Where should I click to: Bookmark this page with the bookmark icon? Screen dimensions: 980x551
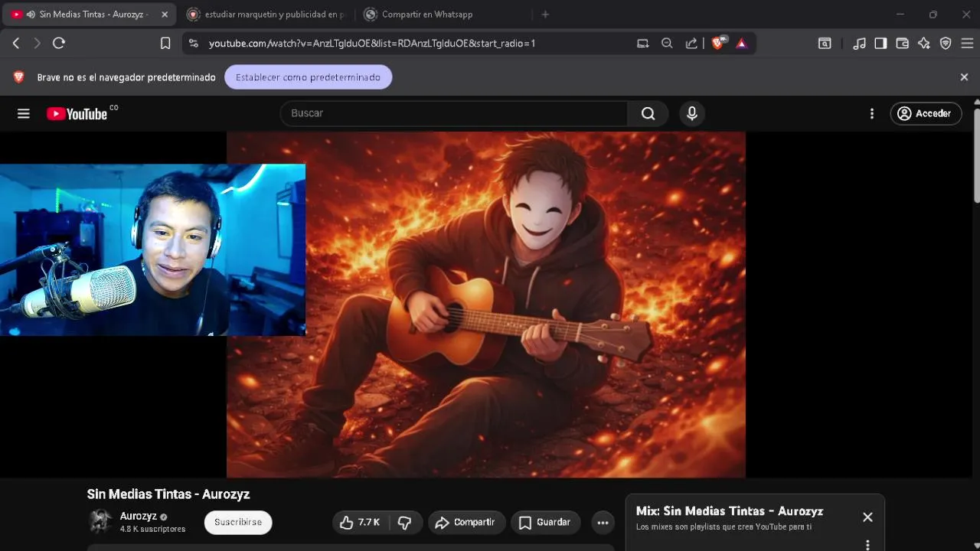click(165, 44)
